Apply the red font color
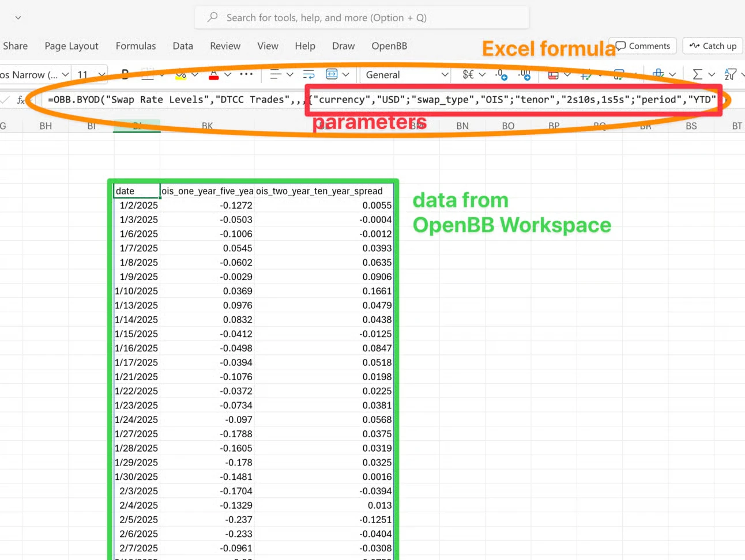Viewport: 745px width, 560px height. [x=214, y=74]
